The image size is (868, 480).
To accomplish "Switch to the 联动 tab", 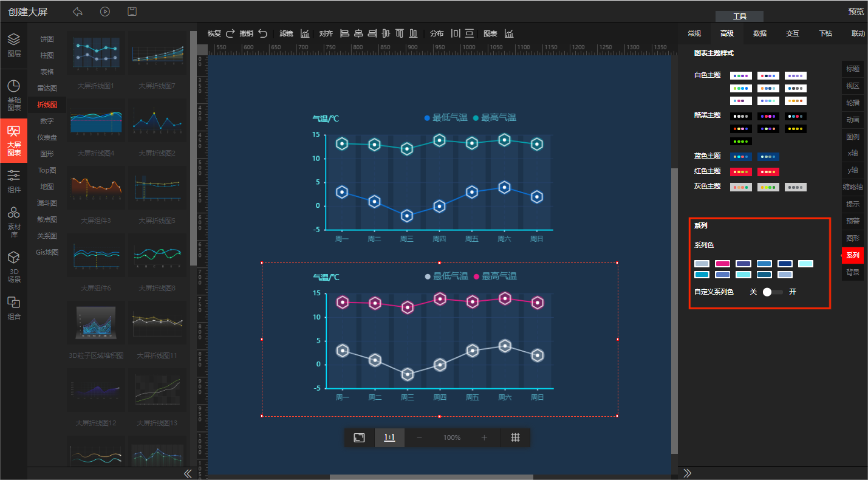I will pyautogui.click(x=858, y=33).
